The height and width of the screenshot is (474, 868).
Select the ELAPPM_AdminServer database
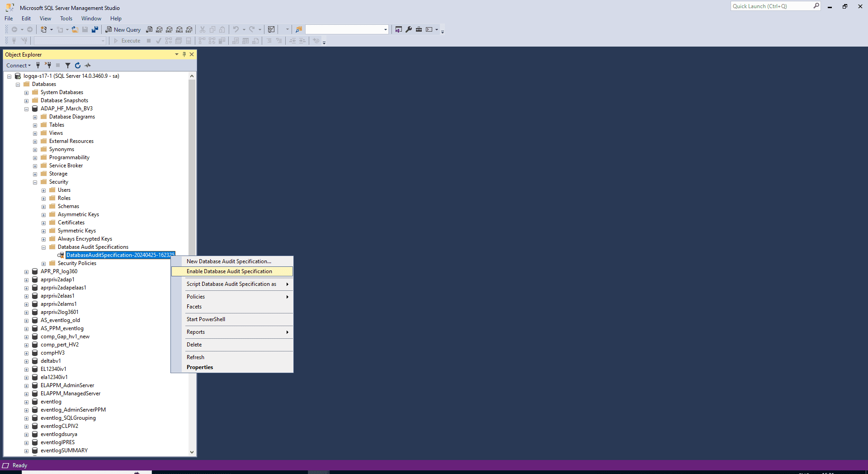(x=67, y=385)
